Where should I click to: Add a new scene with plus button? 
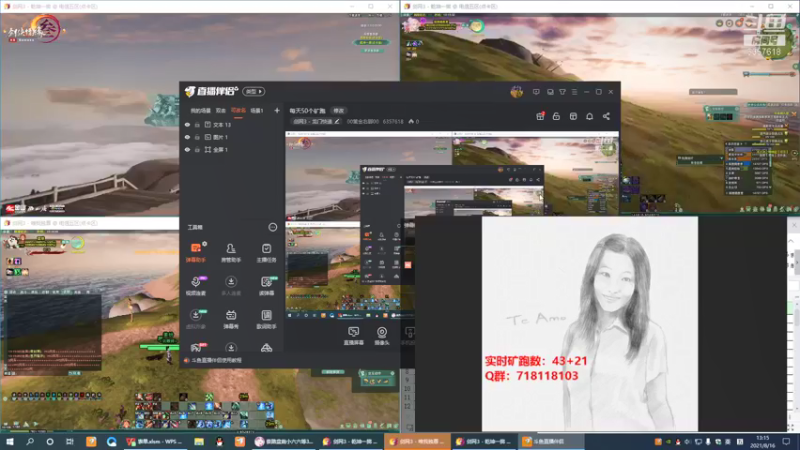click(277, 110)
